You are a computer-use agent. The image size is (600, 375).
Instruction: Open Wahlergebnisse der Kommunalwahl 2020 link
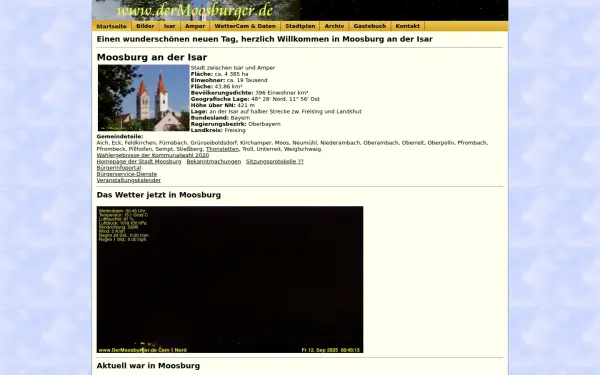153,155
